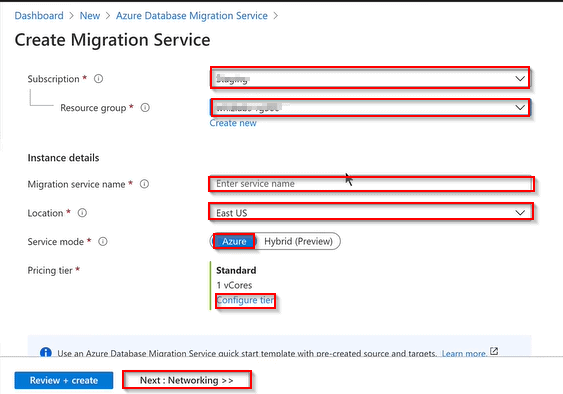Show info tooltip for Subscription

click(98, 79)
